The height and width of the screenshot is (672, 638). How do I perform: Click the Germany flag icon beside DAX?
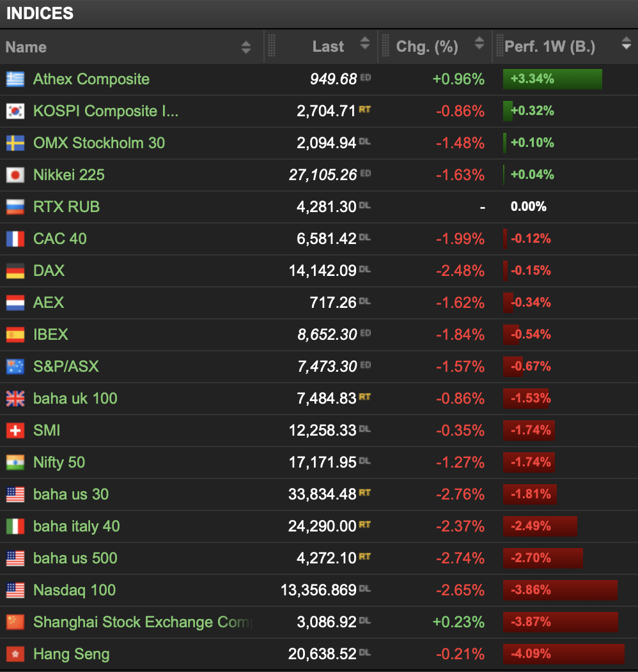click(x=15, y=271)
